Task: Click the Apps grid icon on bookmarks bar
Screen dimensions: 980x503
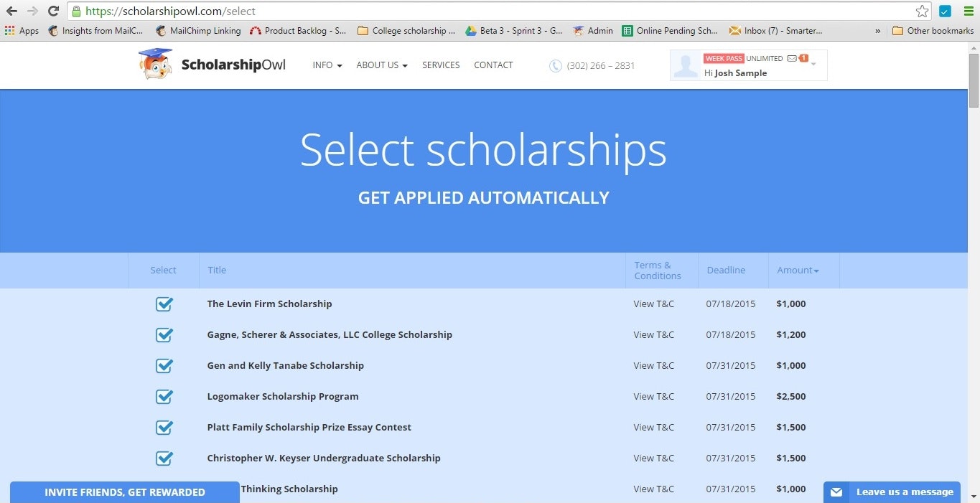Action: pyautogui.click(x=9, y=30)
